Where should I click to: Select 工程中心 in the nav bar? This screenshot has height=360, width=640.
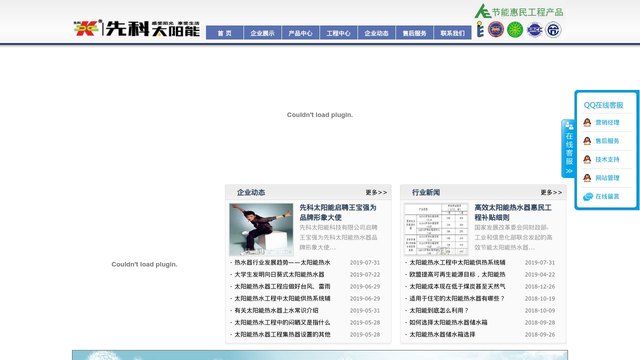click(338, 33)
